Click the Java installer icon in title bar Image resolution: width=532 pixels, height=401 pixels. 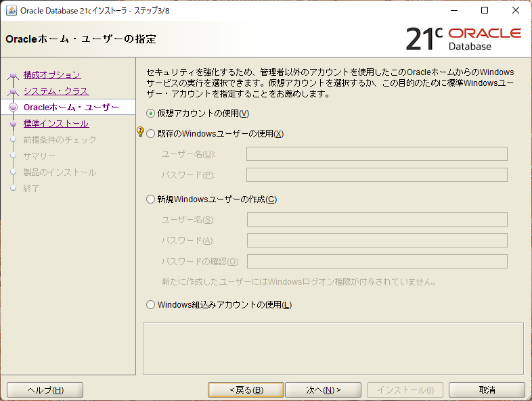pyautogui.click(x=12, y=11)
